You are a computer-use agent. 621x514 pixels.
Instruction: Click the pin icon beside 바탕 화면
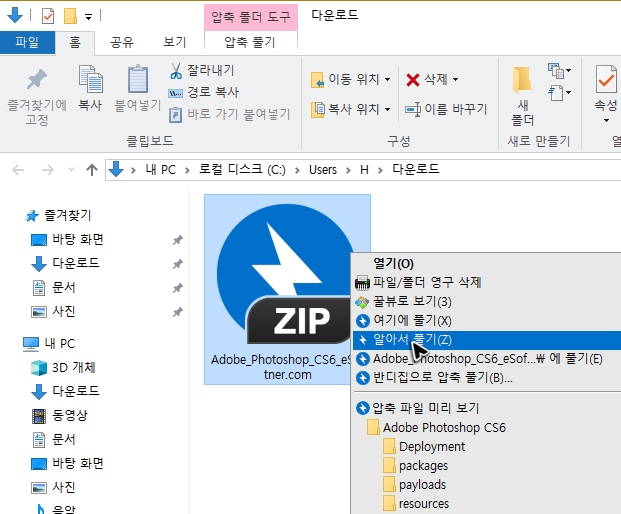pyautogui.click(x=177, y=240)
